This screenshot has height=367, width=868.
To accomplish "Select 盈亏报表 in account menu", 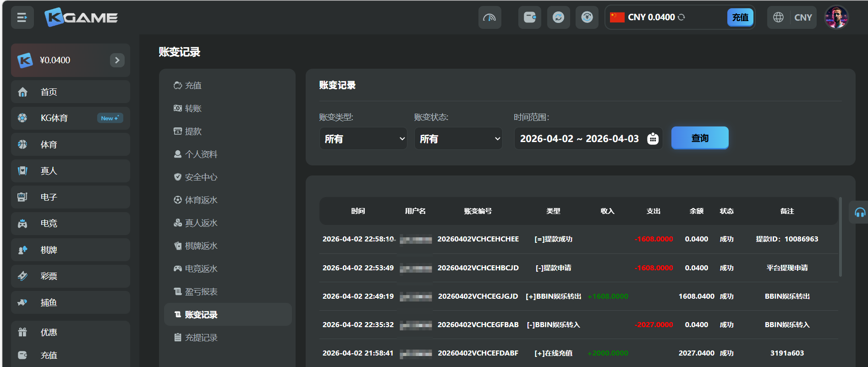I will click(x=228, y=292).
